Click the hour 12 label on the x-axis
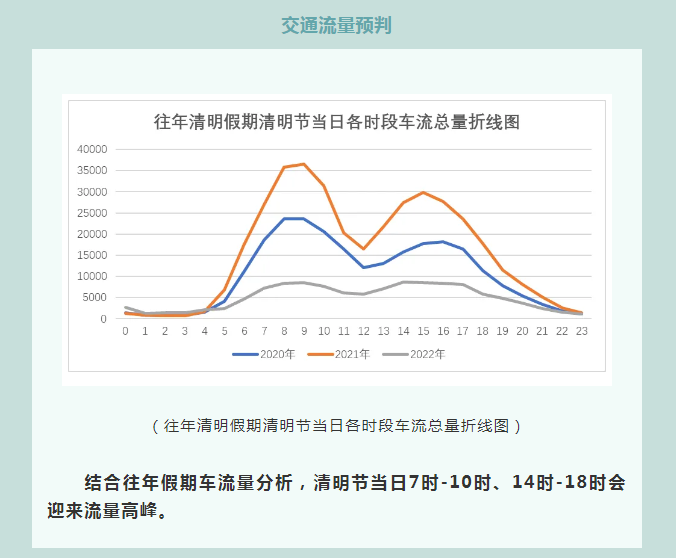This screenshot has height=558, width=677. pos(363,331)
